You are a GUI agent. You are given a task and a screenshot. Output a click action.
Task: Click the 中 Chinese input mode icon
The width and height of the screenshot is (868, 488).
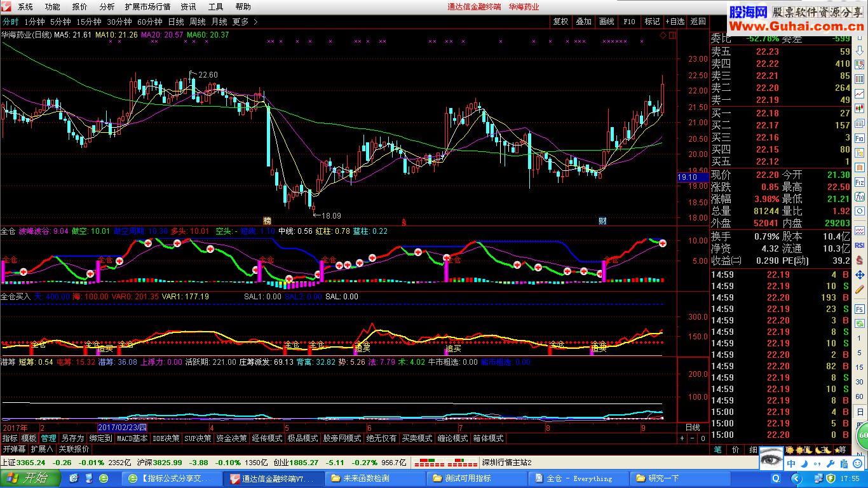pos(790,464)
